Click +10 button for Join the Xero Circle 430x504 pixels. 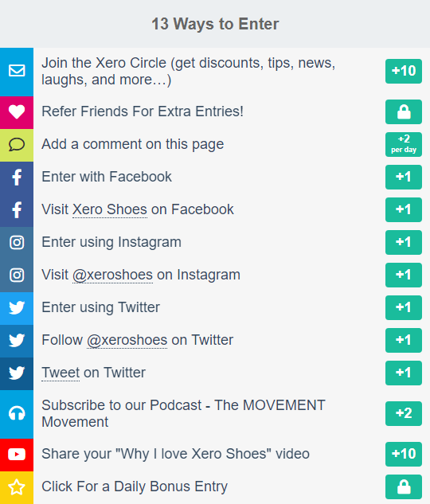404,71
